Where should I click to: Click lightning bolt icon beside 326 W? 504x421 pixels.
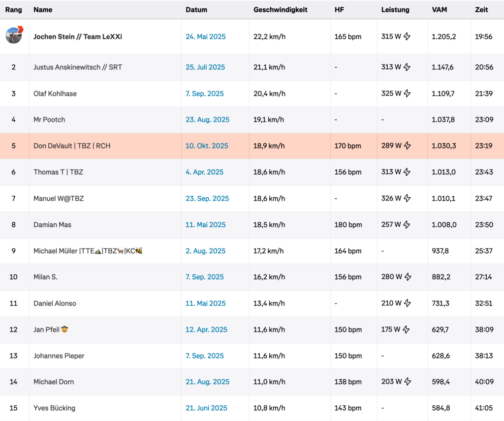407,198
